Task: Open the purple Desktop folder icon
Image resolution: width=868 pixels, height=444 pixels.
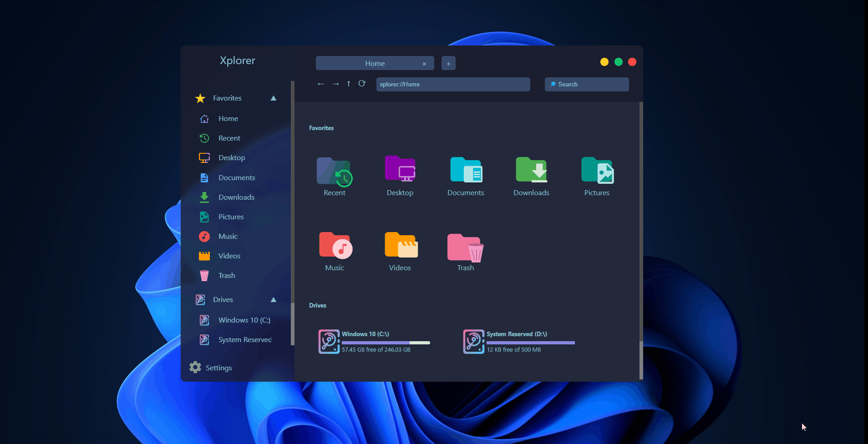Action: click(x=400, y=169)
